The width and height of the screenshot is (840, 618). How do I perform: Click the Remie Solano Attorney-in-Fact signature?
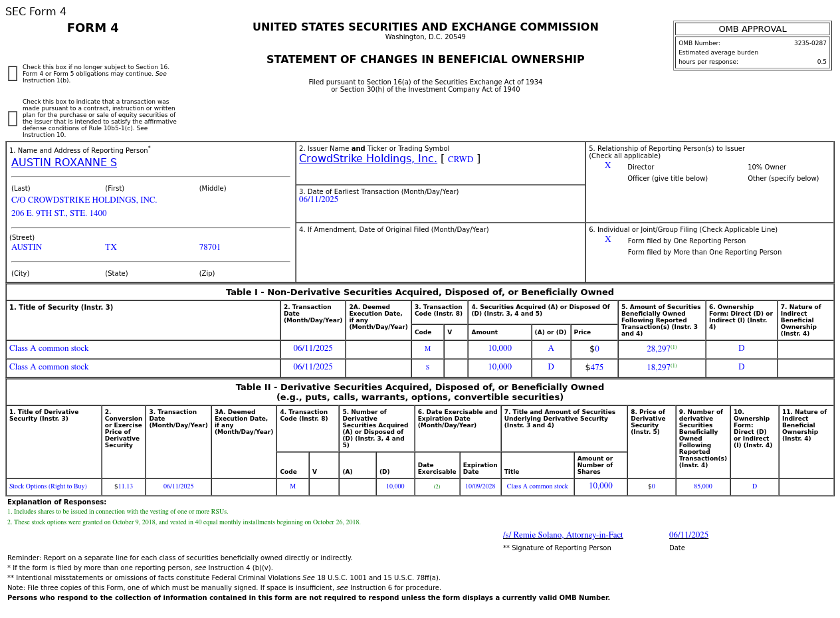pyautogui.click(x=563, y=536)
